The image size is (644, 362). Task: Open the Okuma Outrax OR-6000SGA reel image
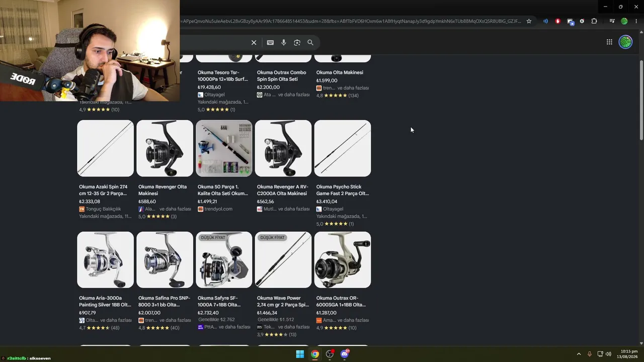pyautogui.click(x=343, y=260)
